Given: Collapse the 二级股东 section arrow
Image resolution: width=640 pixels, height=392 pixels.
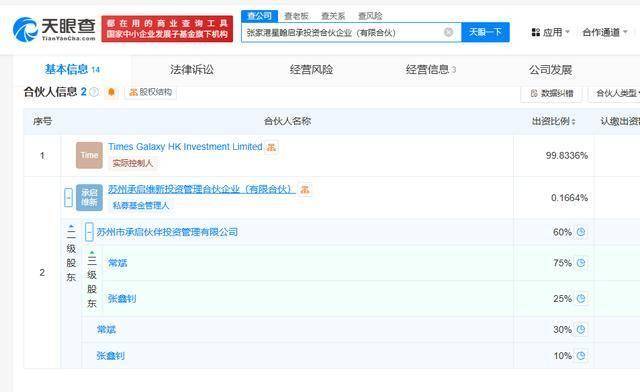Looking at the screenshot, I should click(71, 226).
